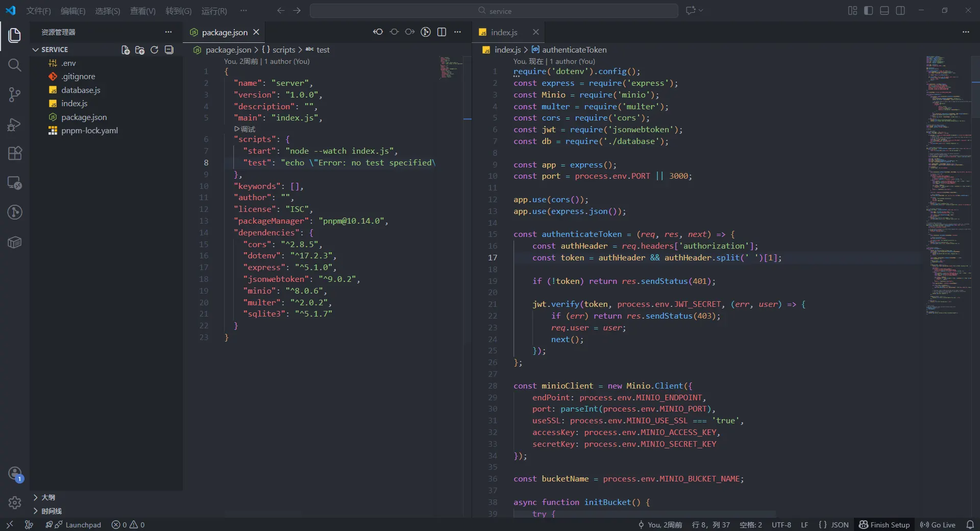Open the Extensions view
Image resolution: width=980 pixels, height=531 pixels.
[14, 154]
